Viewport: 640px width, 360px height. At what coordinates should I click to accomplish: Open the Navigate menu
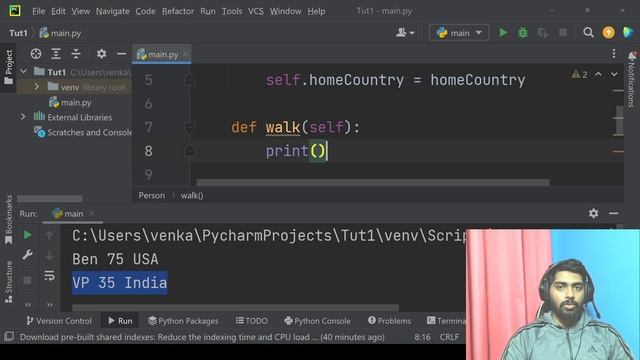113,11
